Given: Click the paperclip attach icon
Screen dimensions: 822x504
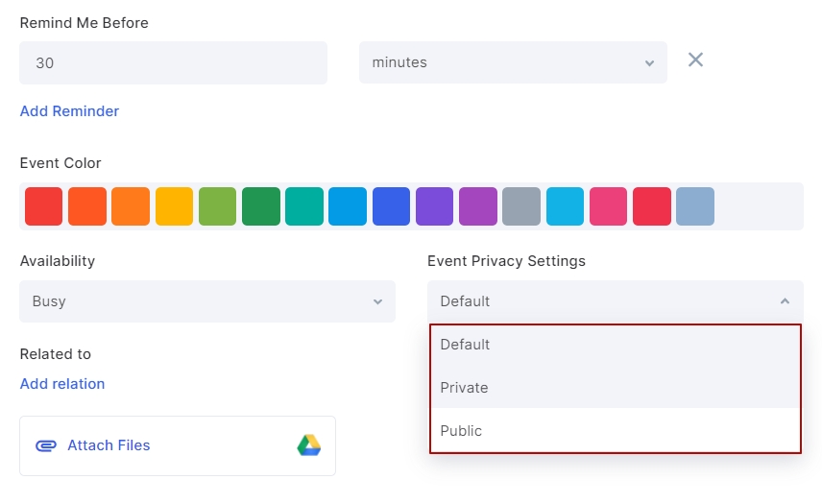Looking at the screenshot, I should [x=45, y=445].
